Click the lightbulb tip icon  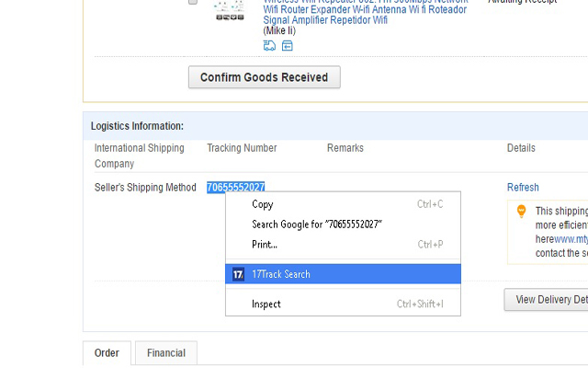(521, 211)
